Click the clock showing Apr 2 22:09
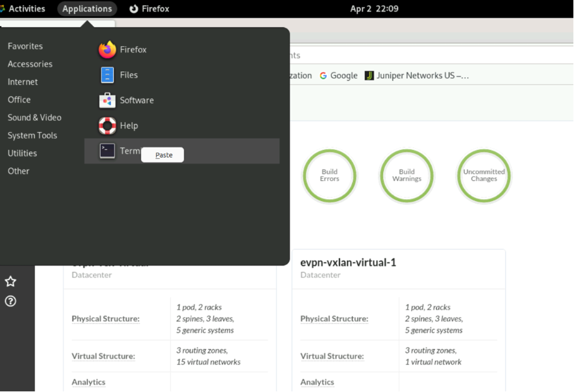Image resolution: width=574 pixels, height=392 pixels. tap(374, 9)
